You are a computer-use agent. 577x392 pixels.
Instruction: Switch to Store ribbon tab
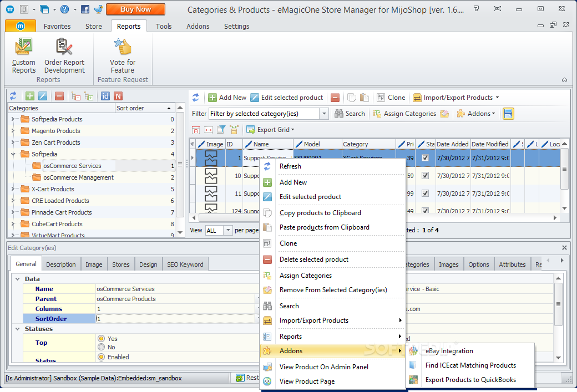93,26
